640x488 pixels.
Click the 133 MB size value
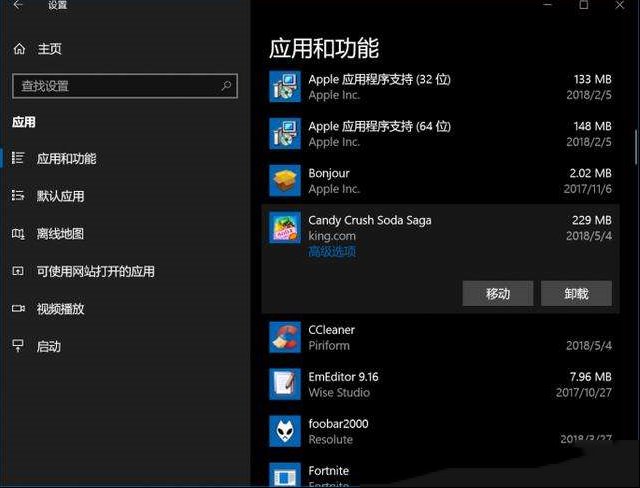pos(593,79)
